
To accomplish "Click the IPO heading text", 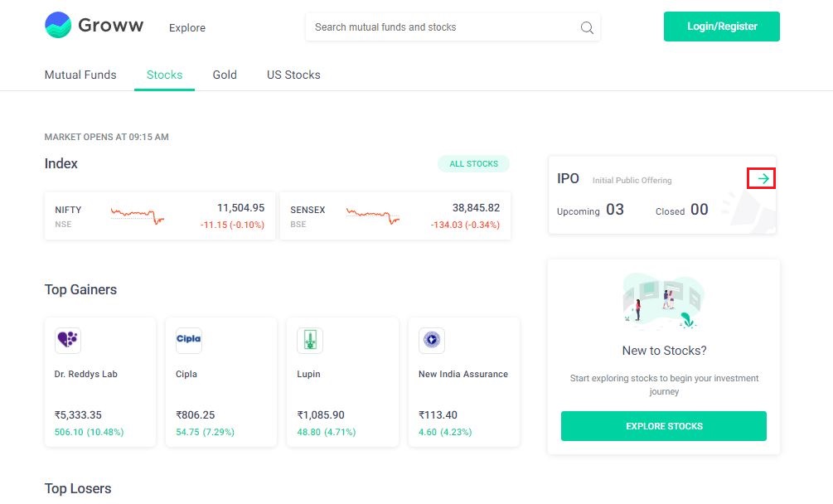I will [x=568, y=178].
